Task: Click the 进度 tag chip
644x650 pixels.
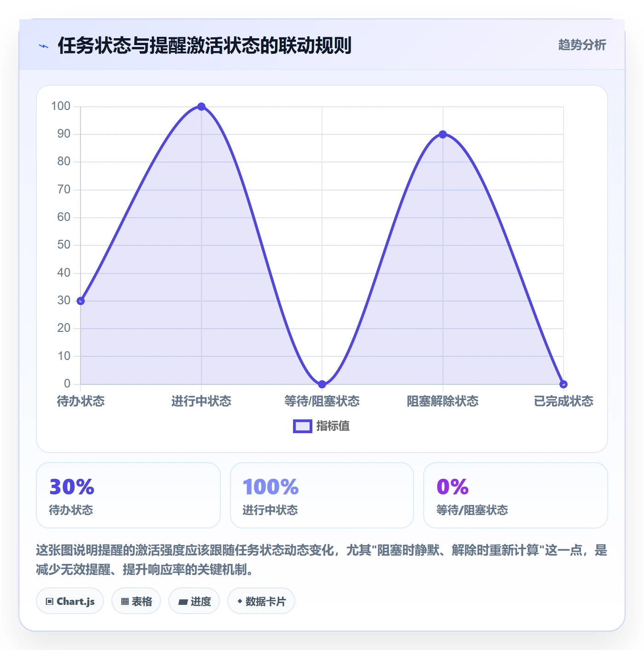Action: coord(194,601)
